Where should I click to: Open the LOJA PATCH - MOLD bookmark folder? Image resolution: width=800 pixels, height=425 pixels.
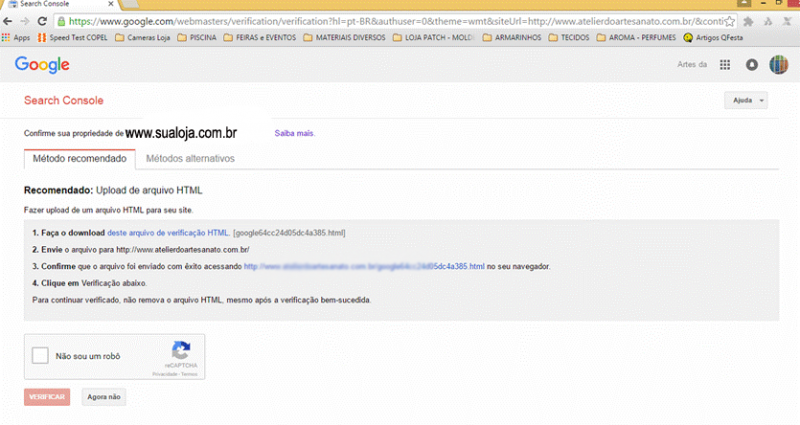click(434, 38)
